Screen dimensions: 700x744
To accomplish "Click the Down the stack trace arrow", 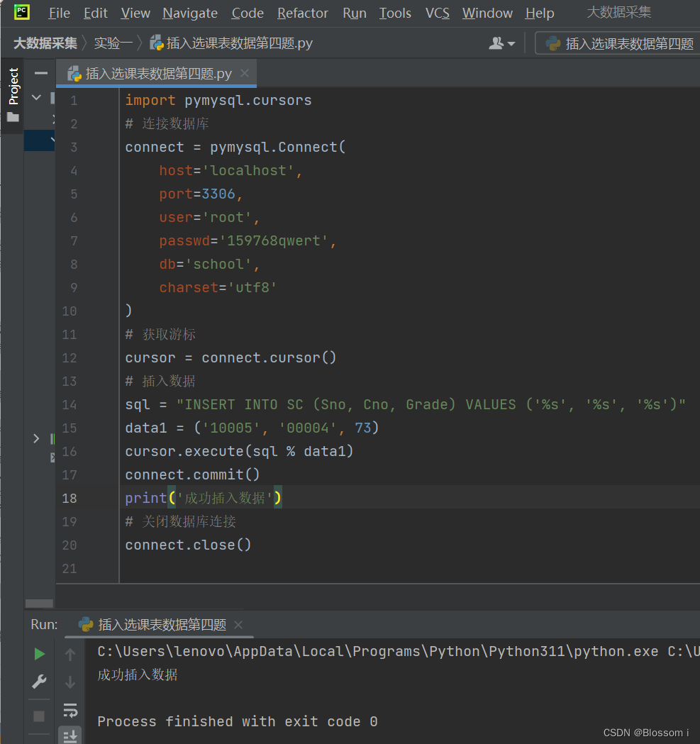I will 70,682.
